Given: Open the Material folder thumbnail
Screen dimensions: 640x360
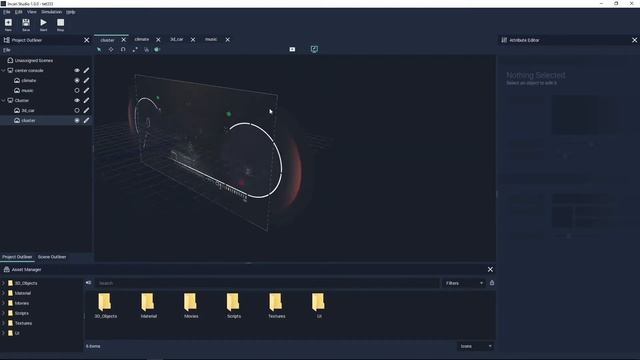Looking at the screenshot, I should coord(148,302).
